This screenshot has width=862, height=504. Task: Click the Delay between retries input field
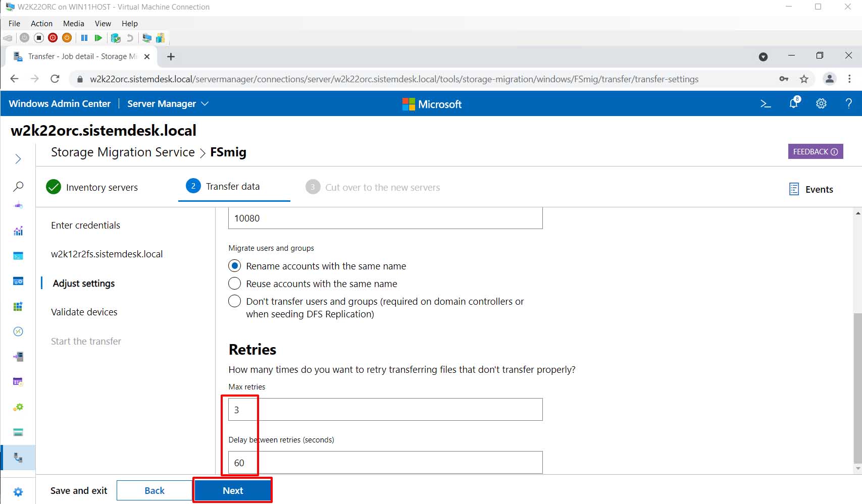[x=385, y=463]
